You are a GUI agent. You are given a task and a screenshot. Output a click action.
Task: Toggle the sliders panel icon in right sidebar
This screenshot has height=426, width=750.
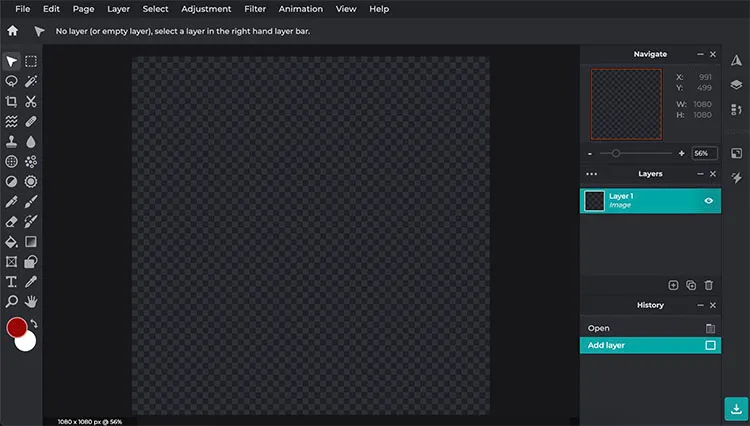pos(737,109)
